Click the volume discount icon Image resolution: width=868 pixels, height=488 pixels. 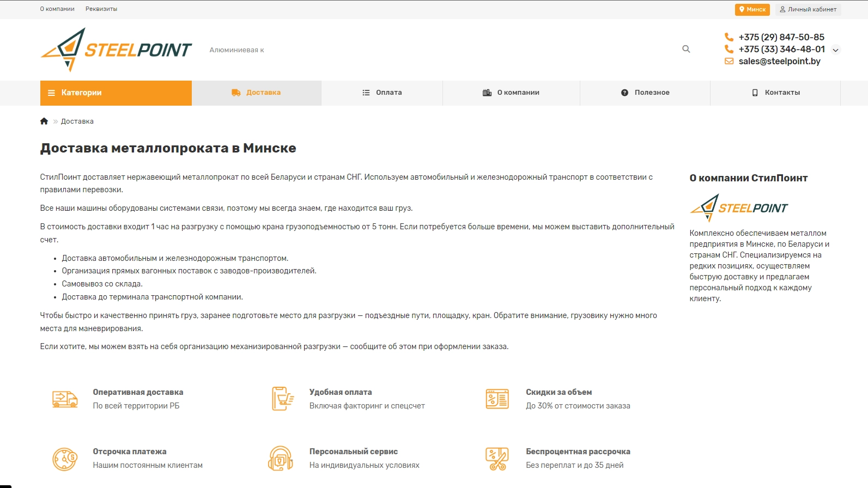497,399
